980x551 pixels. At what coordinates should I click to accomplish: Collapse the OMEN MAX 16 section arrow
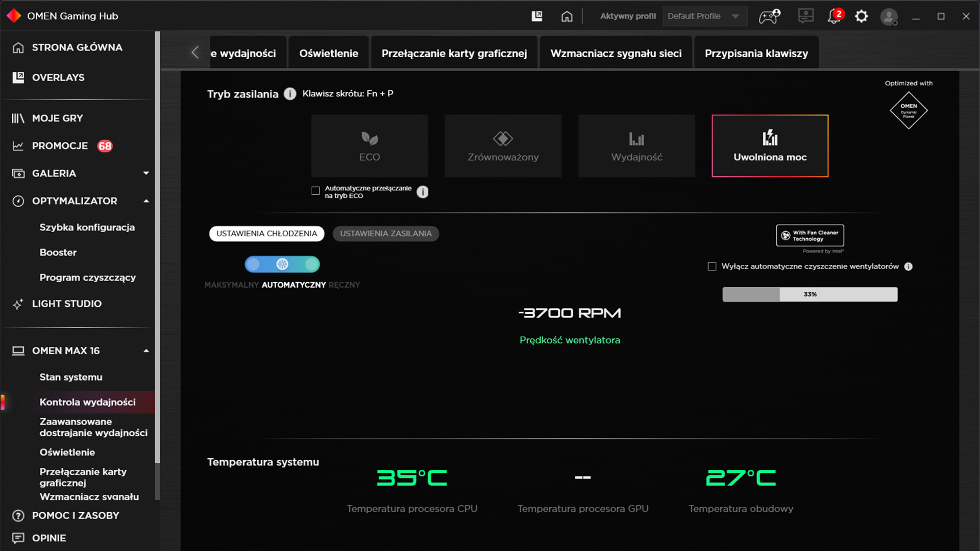pyautogui.click(x=146, y=351)
